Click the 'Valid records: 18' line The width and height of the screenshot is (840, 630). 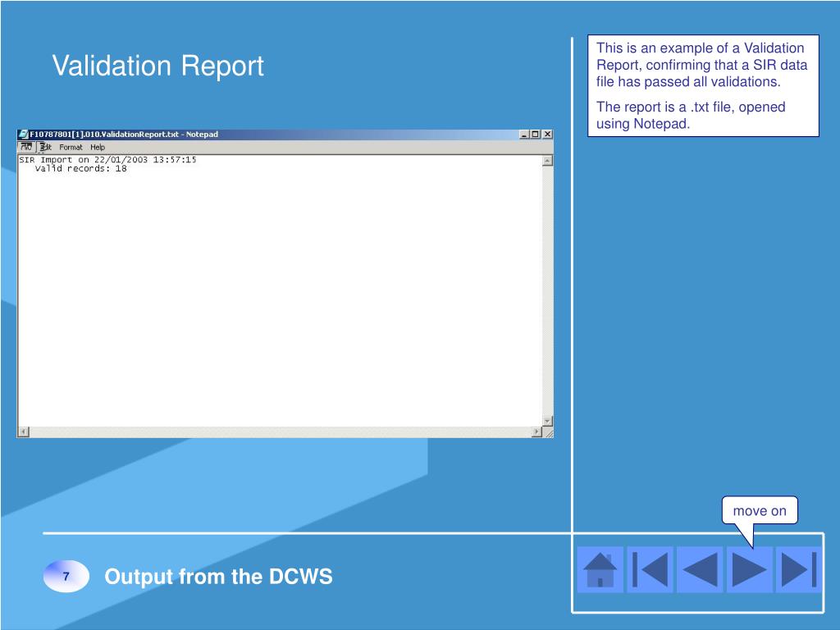(81, 168)
